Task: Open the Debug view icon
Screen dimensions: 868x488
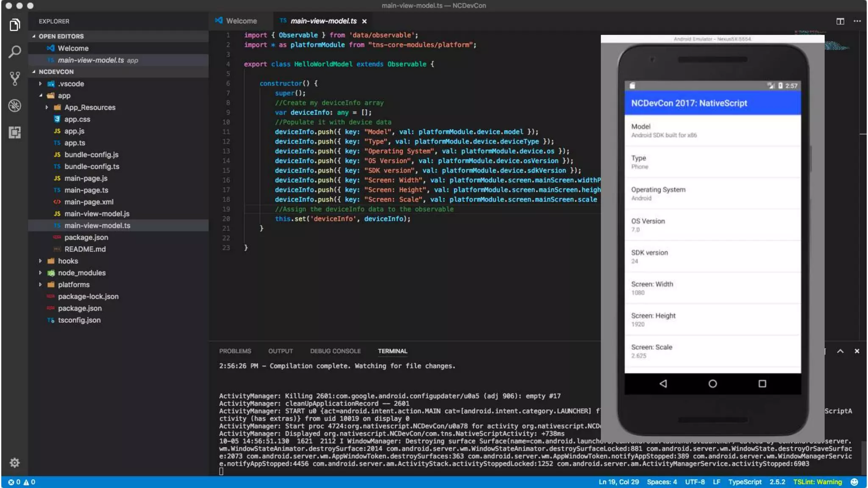Action: 14,105
